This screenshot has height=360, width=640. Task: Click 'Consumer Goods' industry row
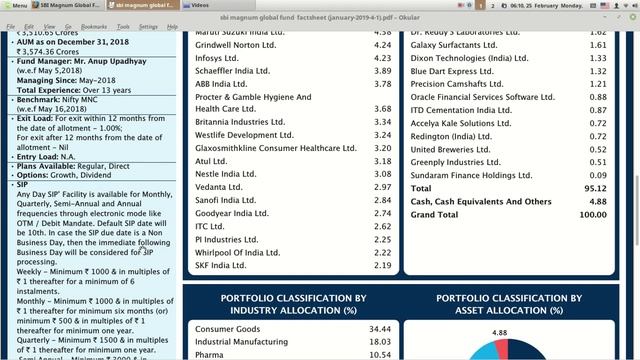(x=293, y=329)
